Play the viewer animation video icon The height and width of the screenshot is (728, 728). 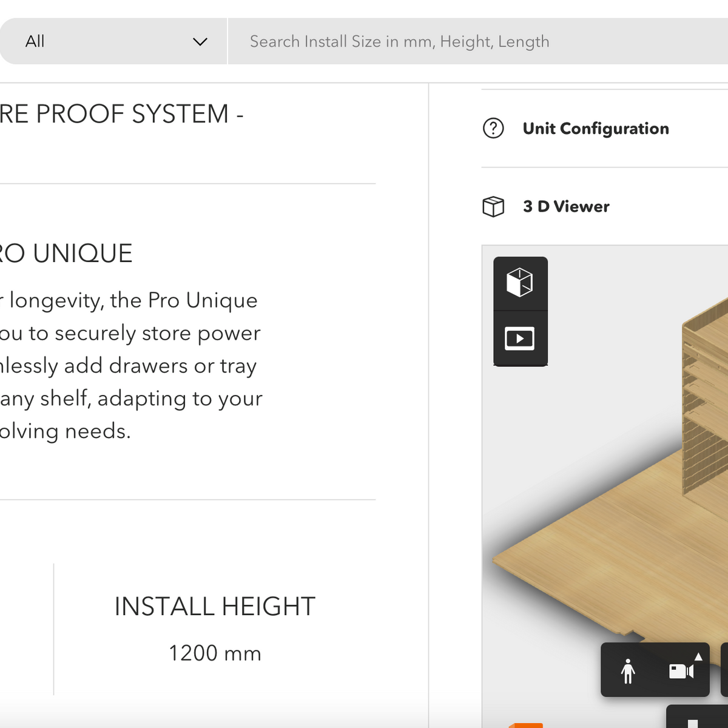521,339
